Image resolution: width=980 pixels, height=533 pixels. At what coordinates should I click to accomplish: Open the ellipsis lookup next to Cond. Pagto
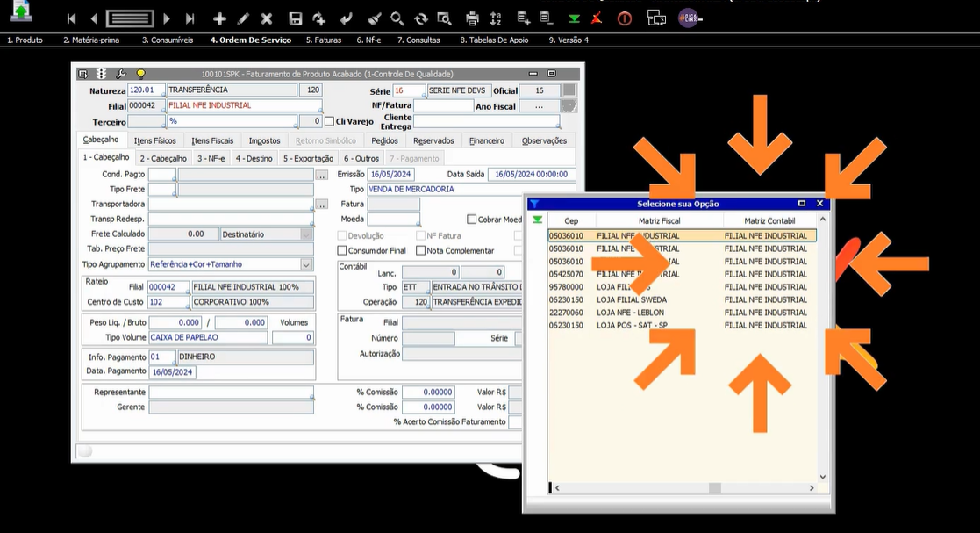tap(322, 175)
